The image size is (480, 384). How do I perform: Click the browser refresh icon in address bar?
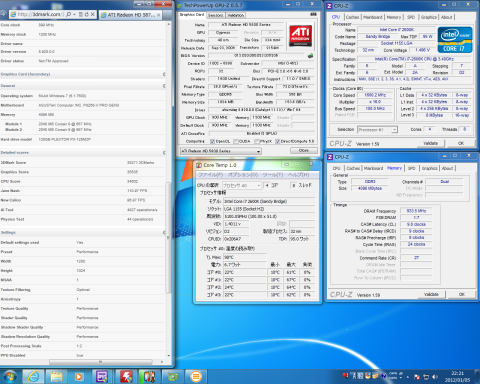coord(87,15)
